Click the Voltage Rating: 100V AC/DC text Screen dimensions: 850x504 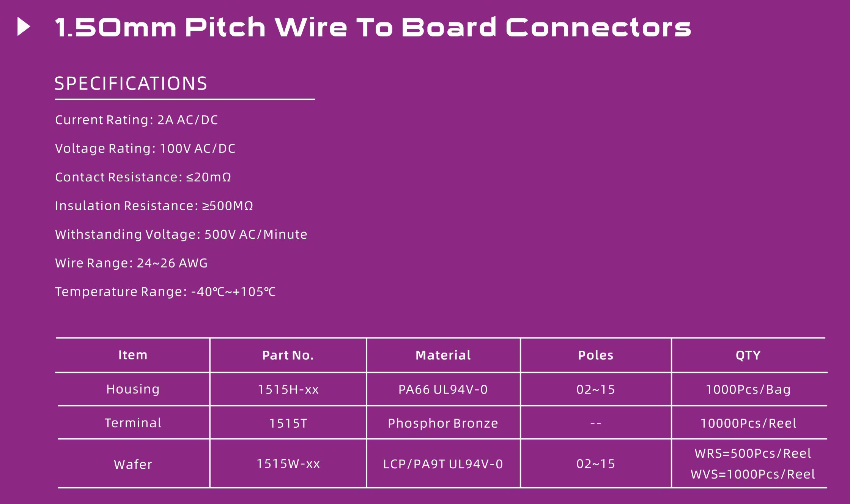pos(145,148)
